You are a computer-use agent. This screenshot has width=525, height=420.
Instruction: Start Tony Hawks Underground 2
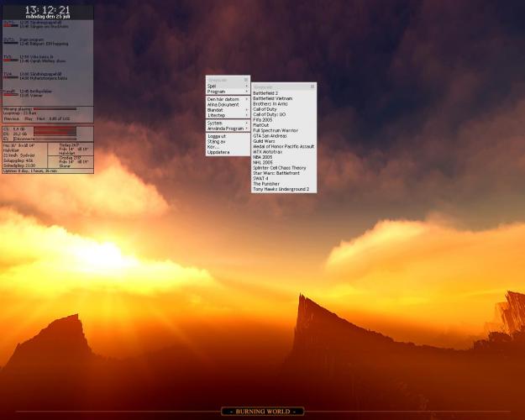coord(281,189)
